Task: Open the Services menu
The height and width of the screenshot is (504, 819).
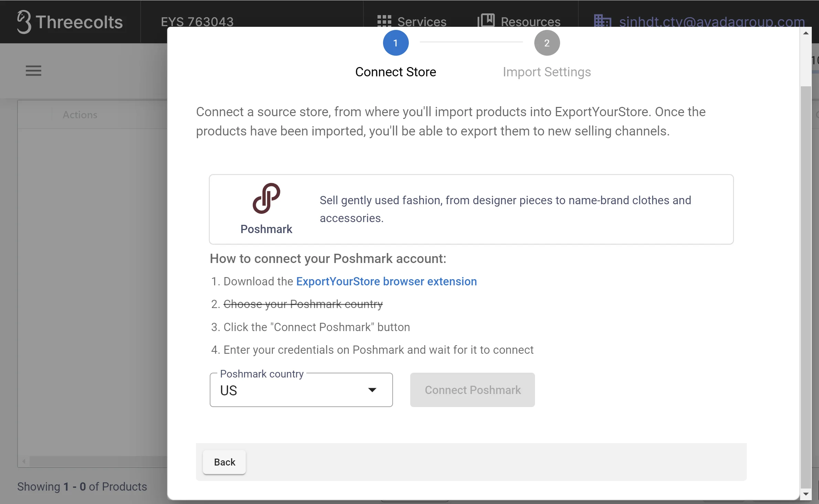Action: coord(412,22)
